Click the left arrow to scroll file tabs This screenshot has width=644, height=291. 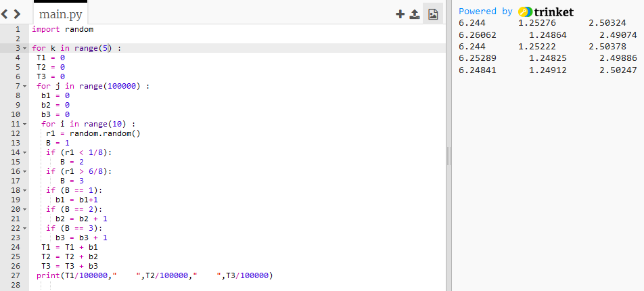7,14
